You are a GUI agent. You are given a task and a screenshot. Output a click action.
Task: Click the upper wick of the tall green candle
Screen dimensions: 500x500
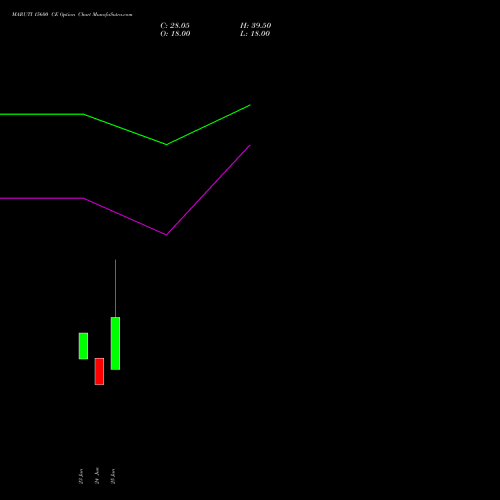(115, 288)
